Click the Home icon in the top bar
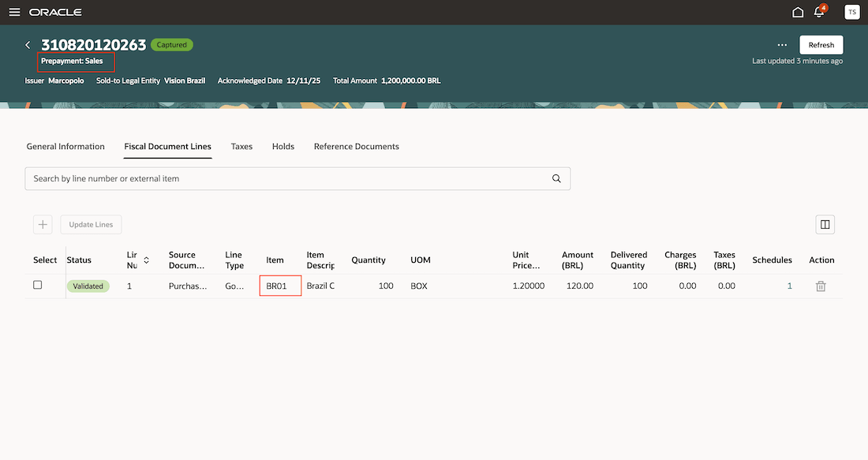Screen dimensions: 868x460 797,12
